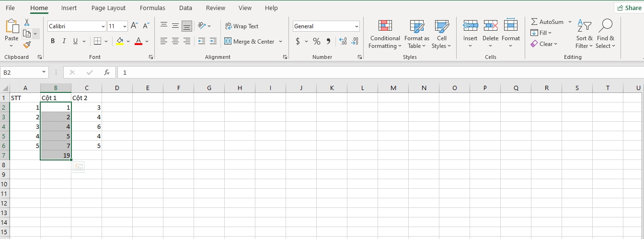Open the Fill menu
Image resolution: width=644 pixels, height=239 pixels.
[541, 33]
